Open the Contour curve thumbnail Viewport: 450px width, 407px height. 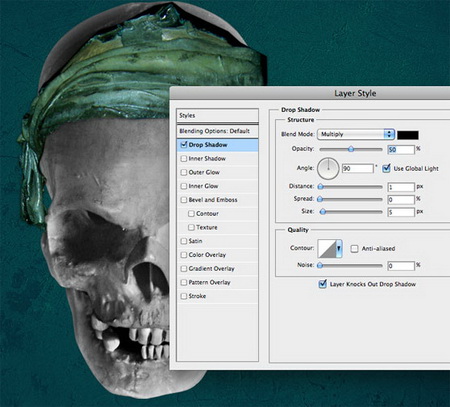point(326,249)
